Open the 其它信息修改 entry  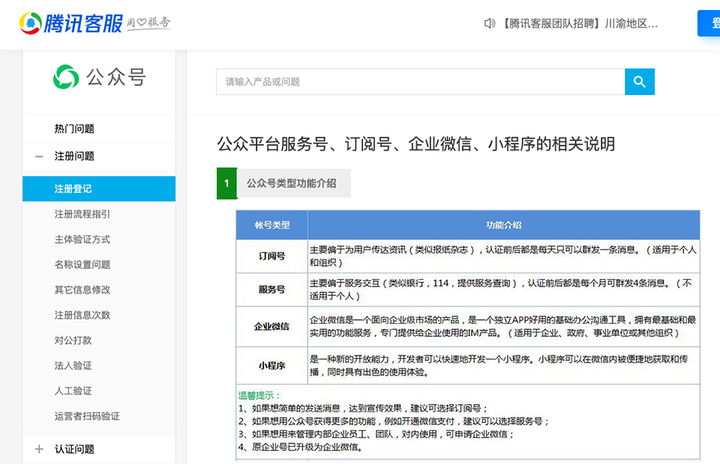point(82,290)
